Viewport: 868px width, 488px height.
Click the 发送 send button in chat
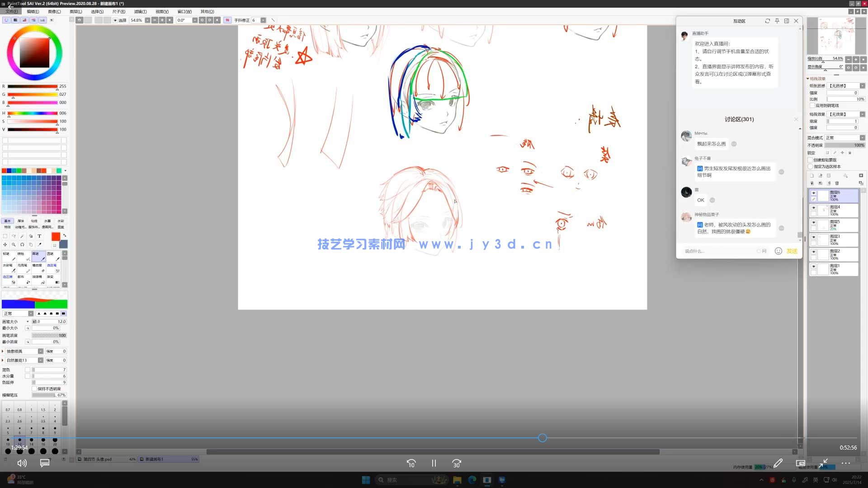792,251
